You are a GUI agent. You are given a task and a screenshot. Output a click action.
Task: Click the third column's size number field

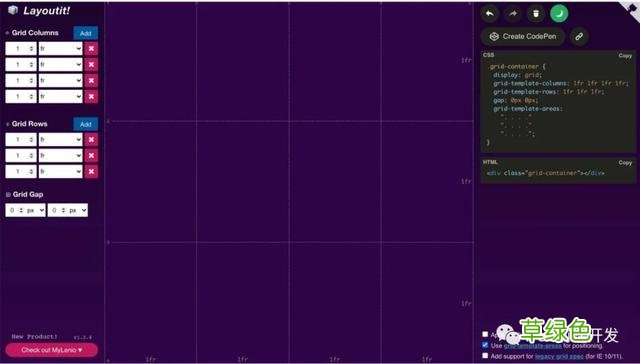click(21, 80)
